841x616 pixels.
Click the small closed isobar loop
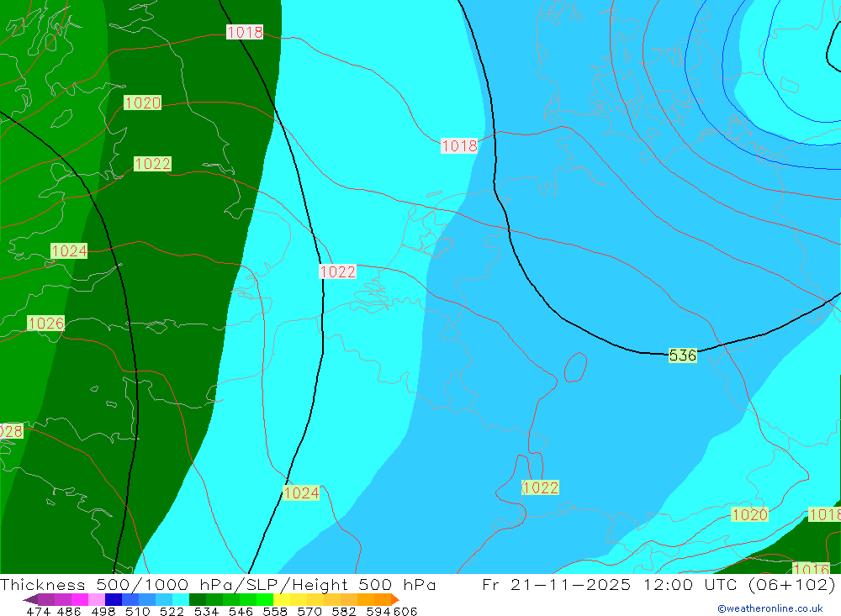point(575,367)
